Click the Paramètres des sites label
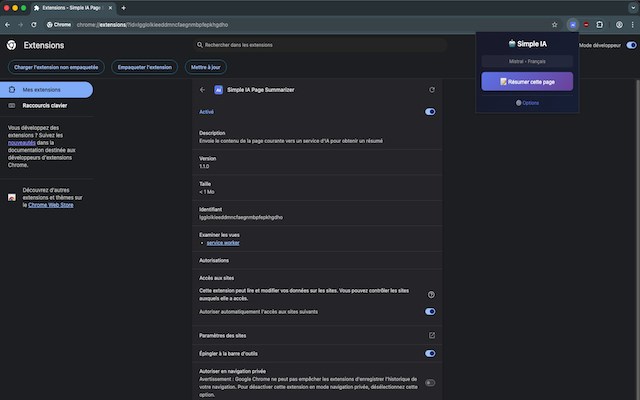The width and height of the screenshot is (640, 400). [222, 336]
